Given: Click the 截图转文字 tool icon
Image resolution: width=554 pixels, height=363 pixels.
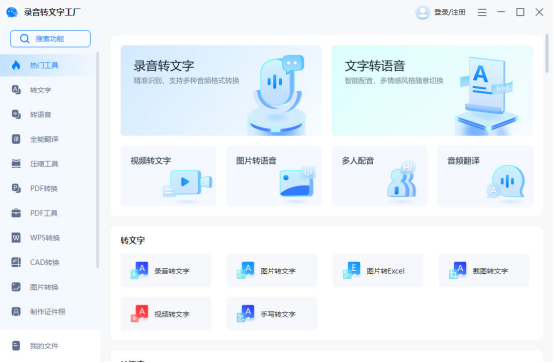Looking at the screenshot, I should pyautogui.click(x=458, y=270).
